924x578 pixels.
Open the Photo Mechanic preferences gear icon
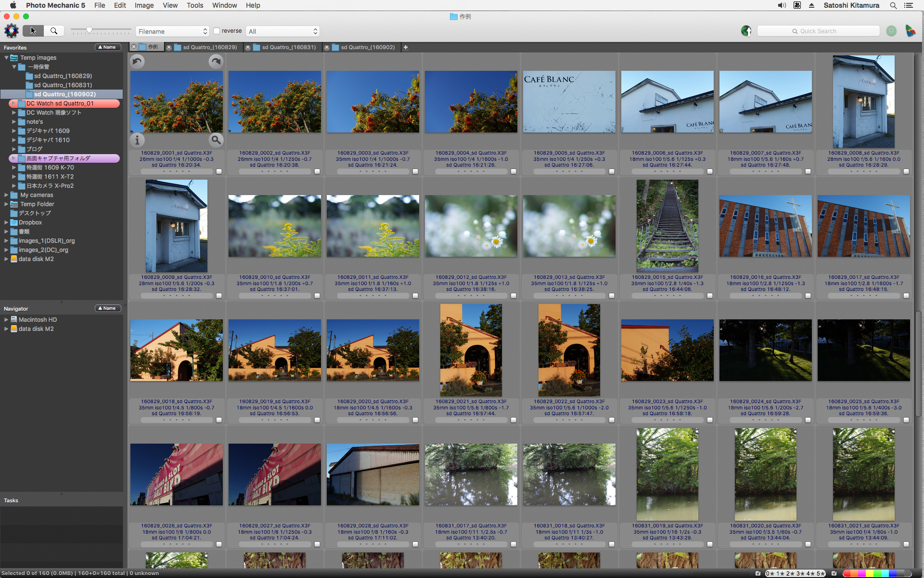(x=11, y=31)
